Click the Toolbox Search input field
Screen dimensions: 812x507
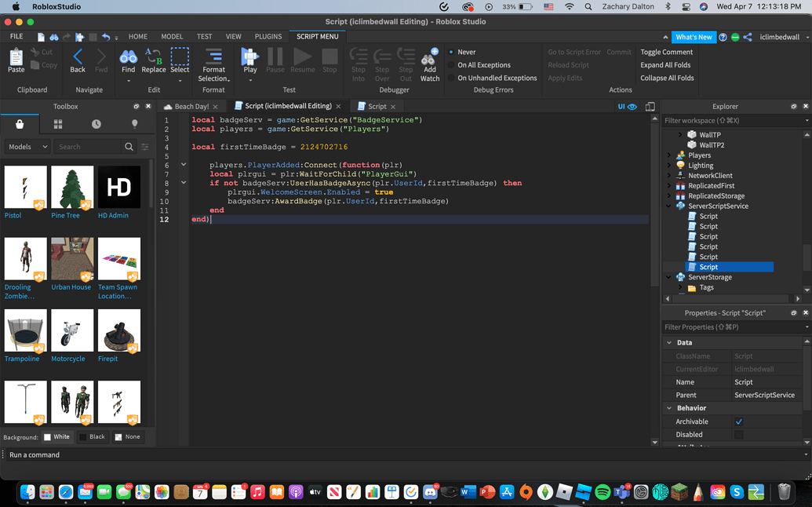point(88,147)
